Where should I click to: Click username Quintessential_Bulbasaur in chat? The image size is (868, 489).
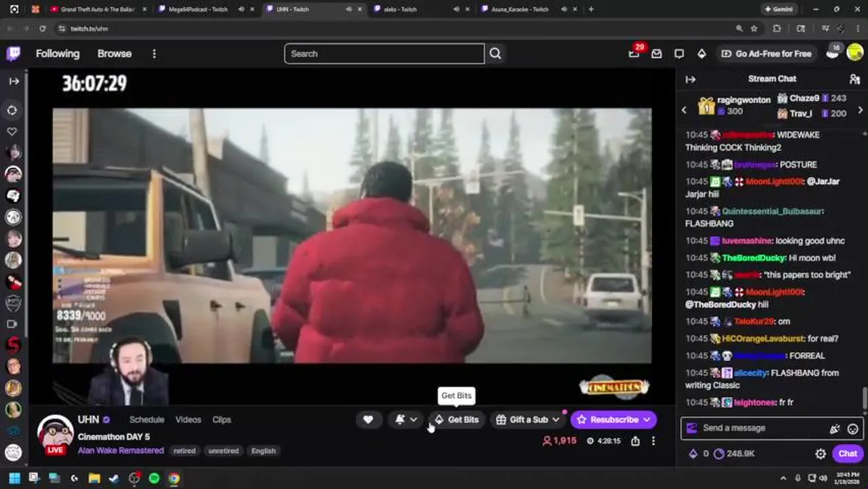click(x=773, y=211)
